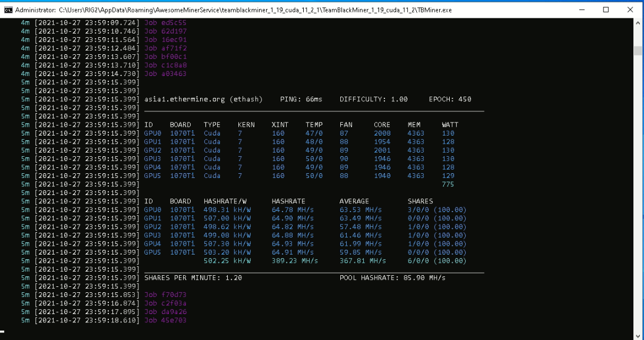Click GPU5 average '59.85 MH/s'

click(x=361, y=252)
